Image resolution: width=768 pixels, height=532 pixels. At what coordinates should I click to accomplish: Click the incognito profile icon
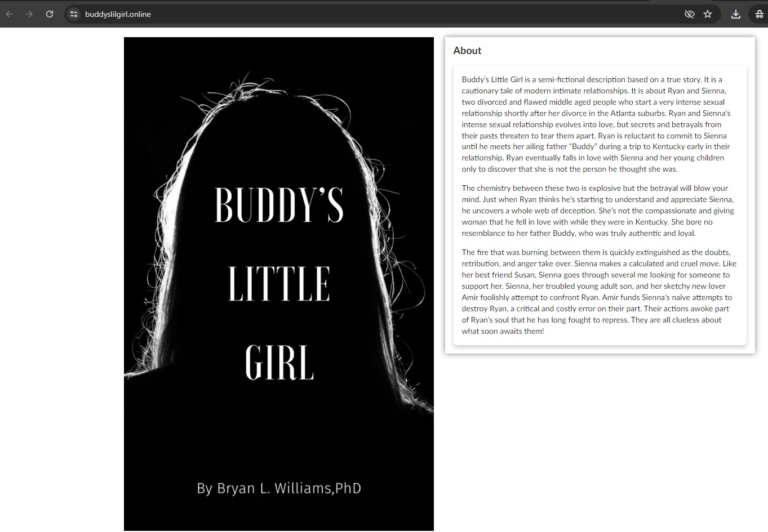759,14
